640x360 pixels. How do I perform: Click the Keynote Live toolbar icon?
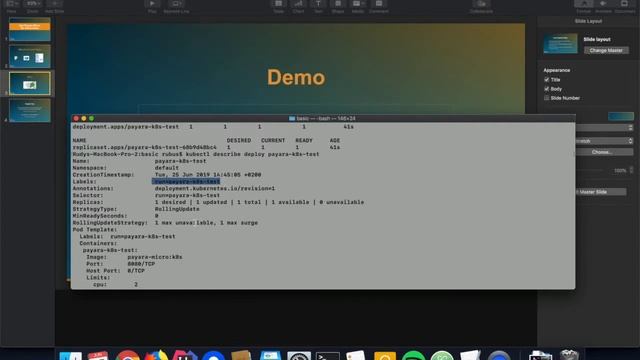(x=176, y=5)
